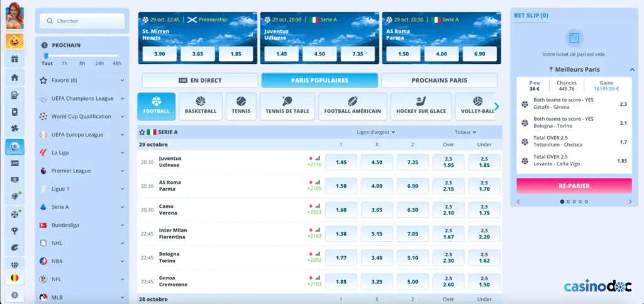Select the FOOTBALL AMÉRICAIN sport tab

[x=352, y=106]
